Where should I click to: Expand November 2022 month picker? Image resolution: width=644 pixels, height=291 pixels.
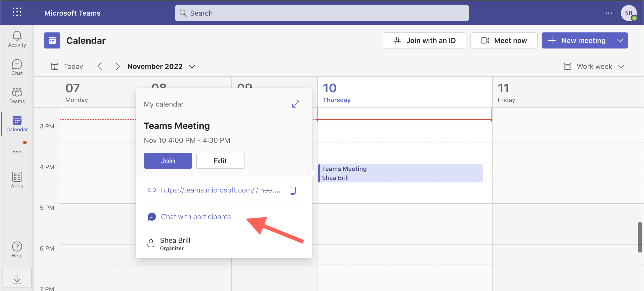162,66
